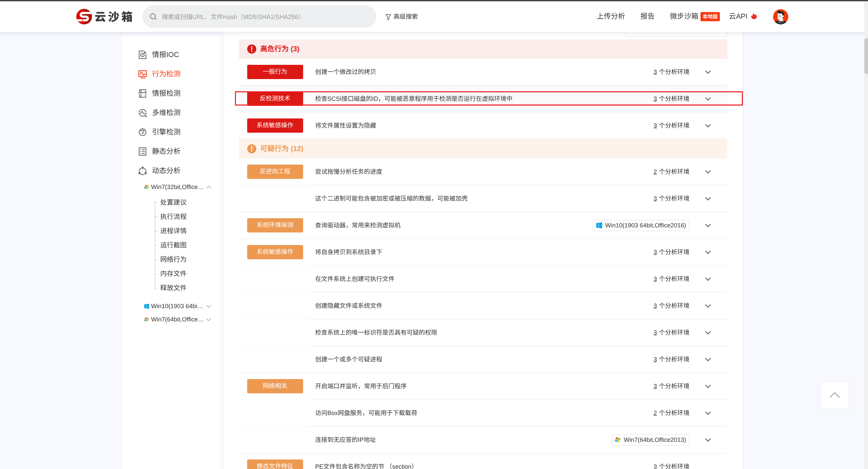Click the 情报IOC sidebar icon
The height and width of the screenshot is (469, 868).
coord(142,55)
